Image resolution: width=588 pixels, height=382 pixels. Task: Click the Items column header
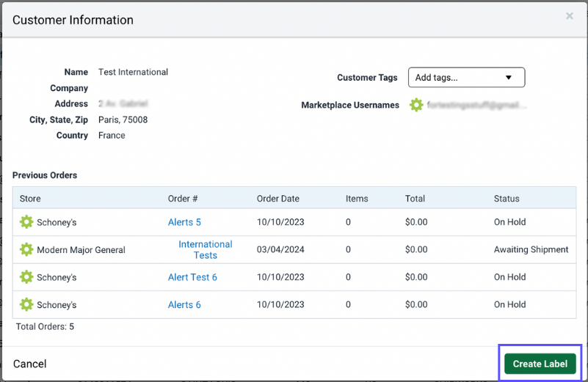(357, 199)
